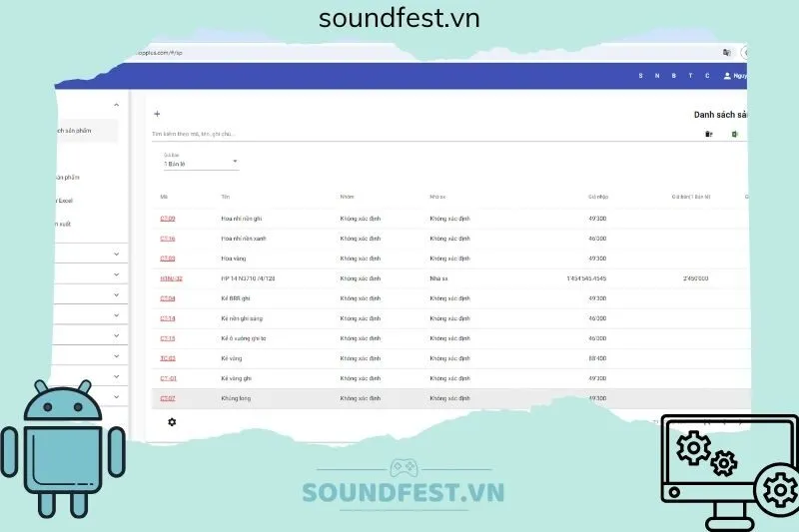Viewport: 799px width, 532px height.
Task: Click the Giá nhập column header
Action: (x=597, y=197)
